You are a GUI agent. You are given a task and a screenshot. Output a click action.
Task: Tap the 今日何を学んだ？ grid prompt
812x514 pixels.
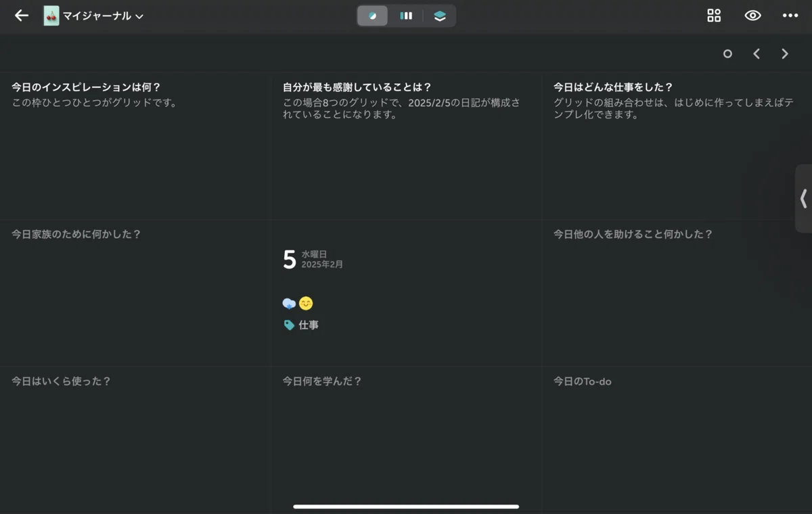322,381
